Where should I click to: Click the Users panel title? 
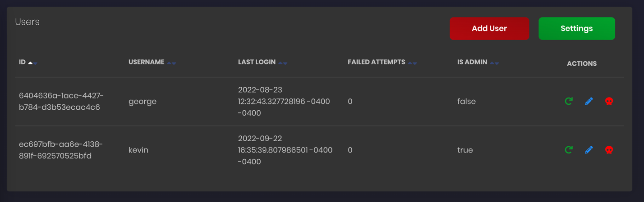[x=27, y=22]
